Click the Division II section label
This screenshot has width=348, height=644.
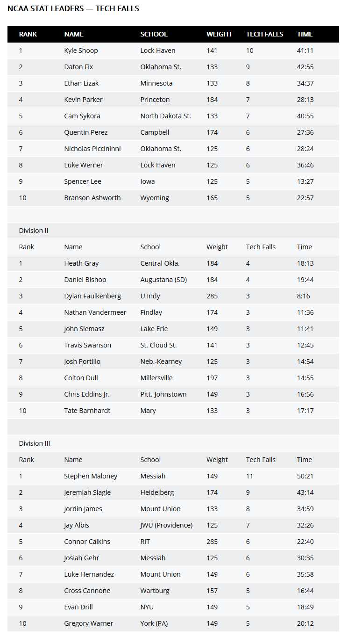tap(34, 231)
